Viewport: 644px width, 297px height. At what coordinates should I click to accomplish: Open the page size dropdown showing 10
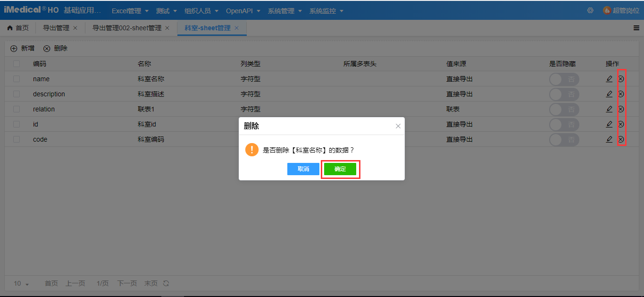click(x=20, y=283)
